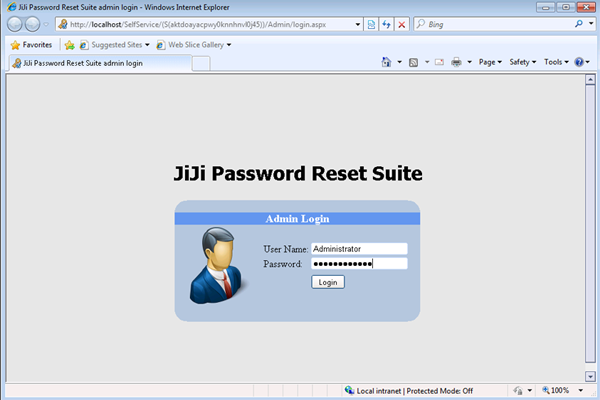This screenshot has height=400, width=600.
Task: Expand the zoom level dropdown arrow
Action: point(580,390)
